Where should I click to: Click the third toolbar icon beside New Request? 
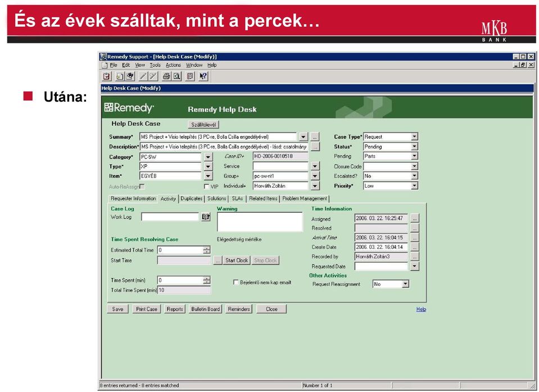tap(130, 76)
